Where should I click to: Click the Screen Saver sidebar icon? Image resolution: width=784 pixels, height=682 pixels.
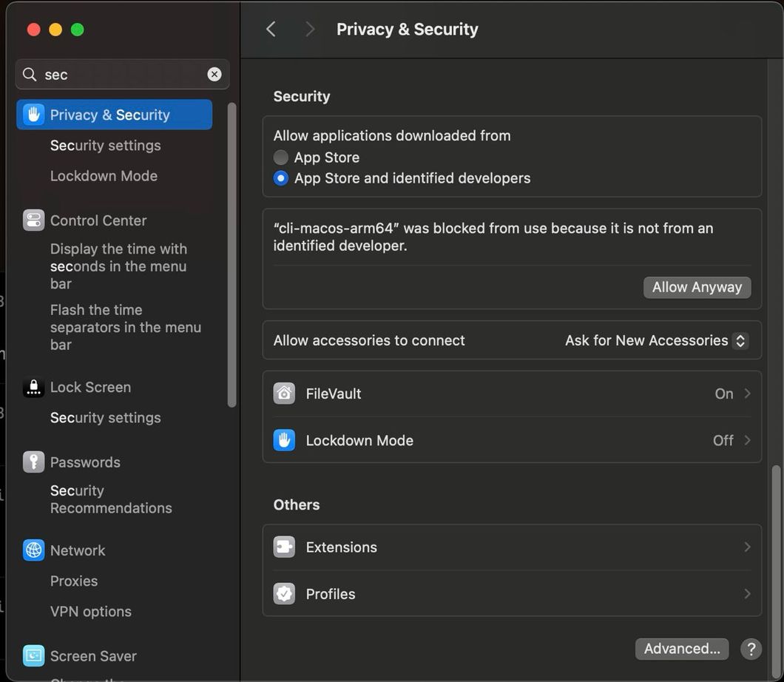pyautogui.click(x=34, y=655)
